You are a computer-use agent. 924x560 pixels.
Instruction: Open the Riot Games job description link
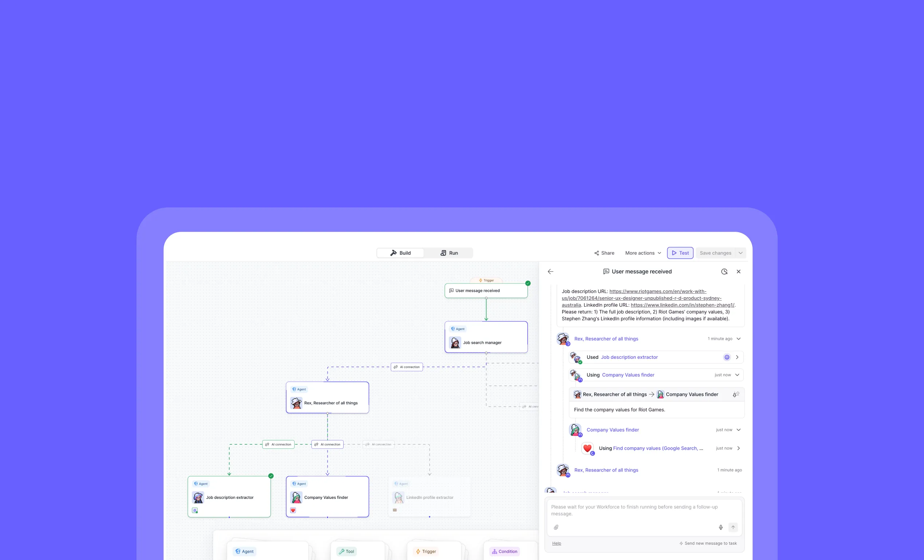tap(641, 298)
